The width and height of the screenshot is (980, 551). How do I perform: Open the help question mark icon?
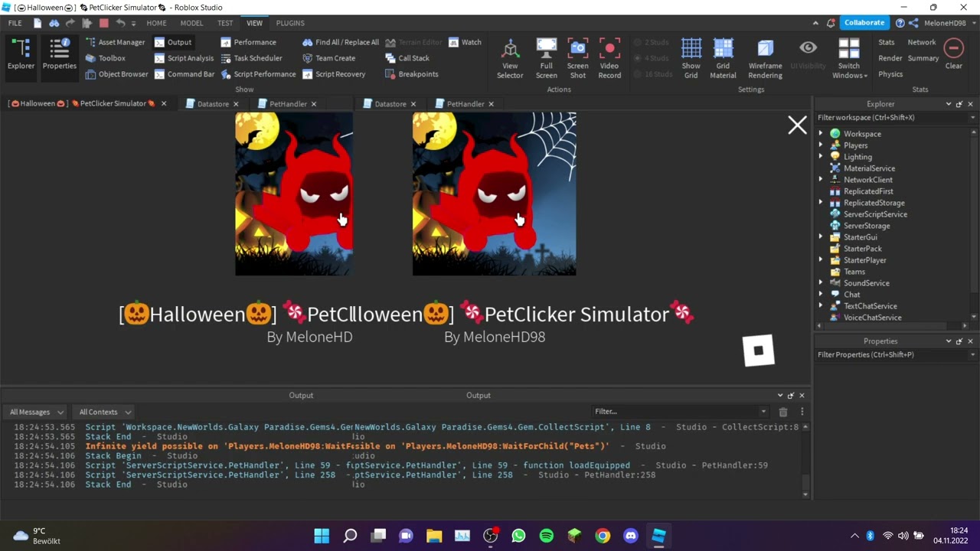coord(900,23)
